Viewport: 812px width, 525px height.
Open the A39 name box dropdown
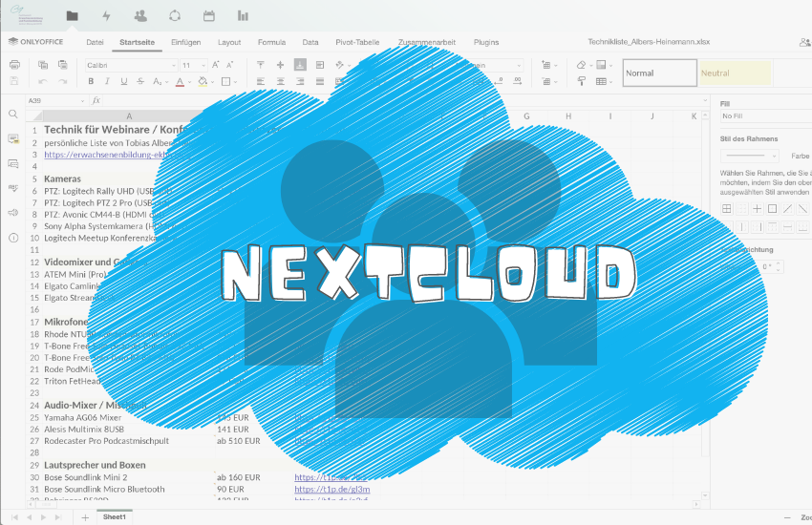coord(82,101)
